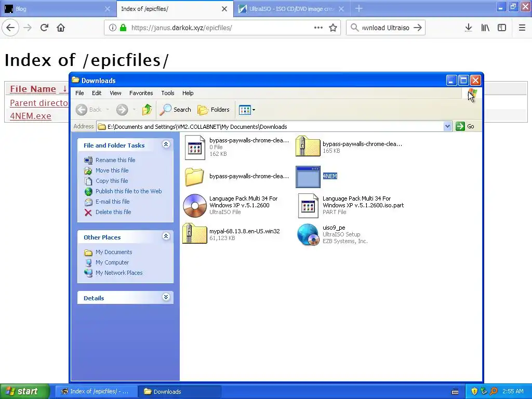Viewport: 532px width, 399px height.
Task: Open the Edit menu in Downloads
Action: point(97,93)
